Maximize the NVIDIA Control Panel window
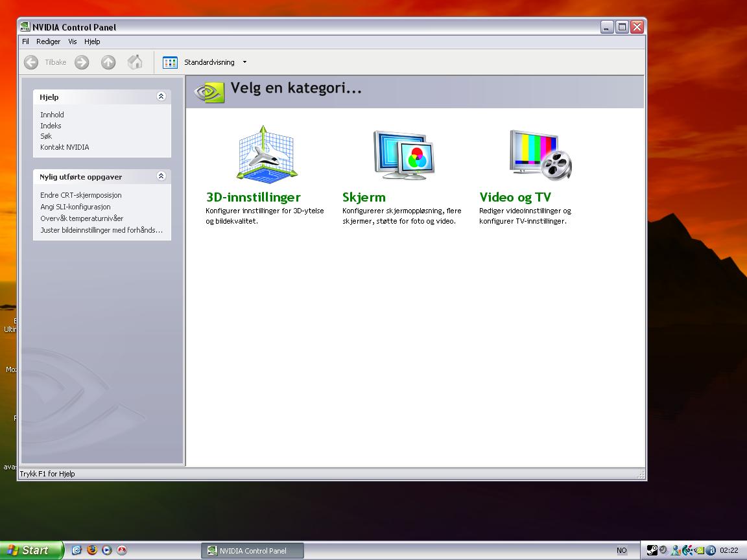 coord(622,27)
